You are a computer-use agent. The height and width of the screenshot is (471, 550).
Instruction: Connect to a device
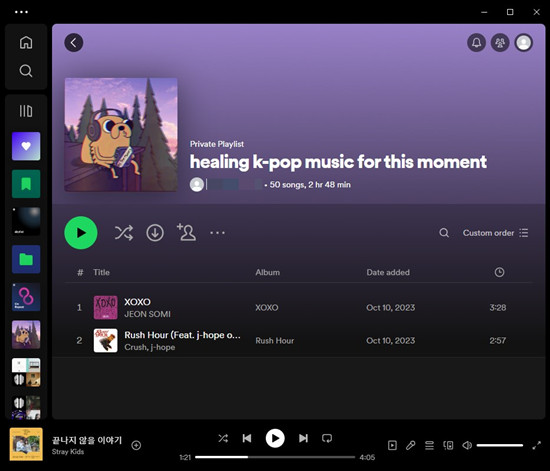pos(448,445)
